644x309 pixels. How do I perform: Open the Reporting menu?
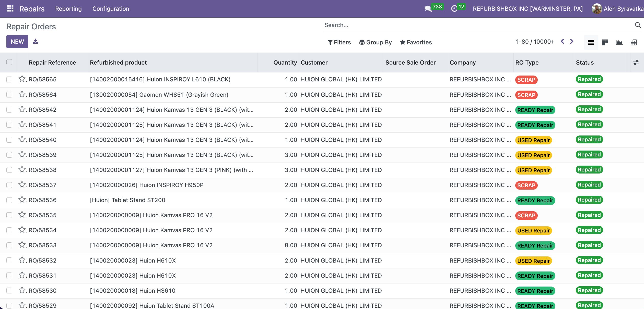point(68,9)
